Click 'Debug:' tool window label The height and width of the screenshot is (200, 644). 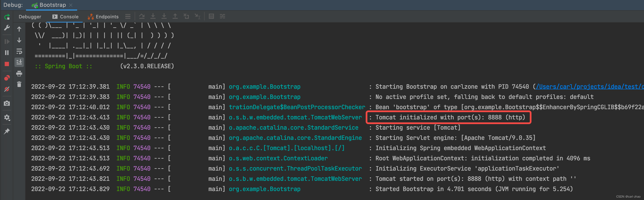tap(13, 5)
